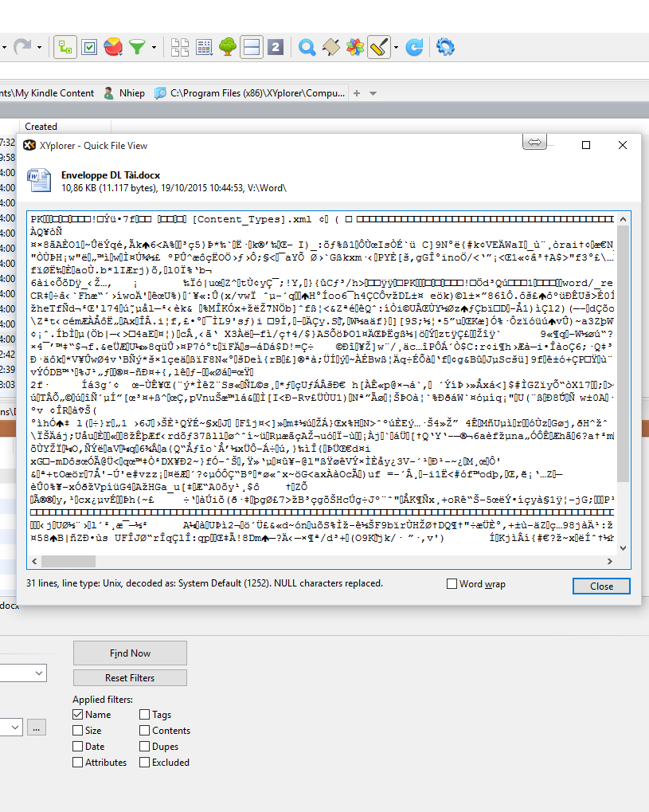Open configuration with blue gear icon

click(445, 47)
